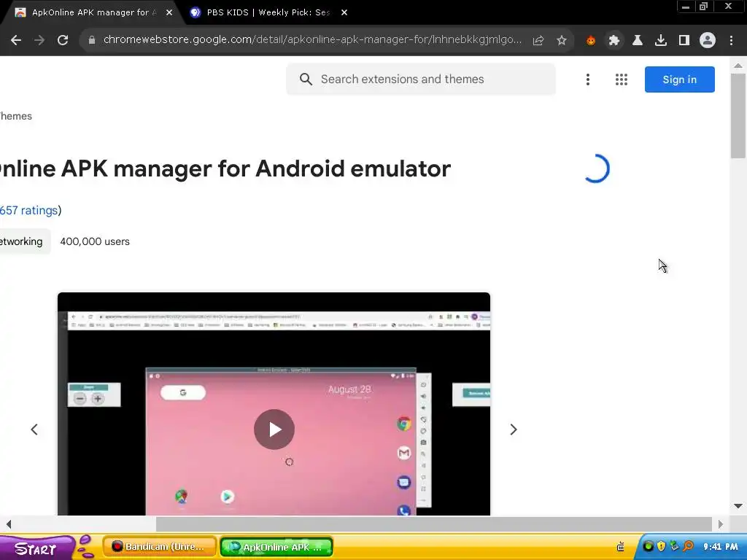This screenshot has height=560, width=747.
Task: Click the 400,000 users text
Action: [95, 241]
